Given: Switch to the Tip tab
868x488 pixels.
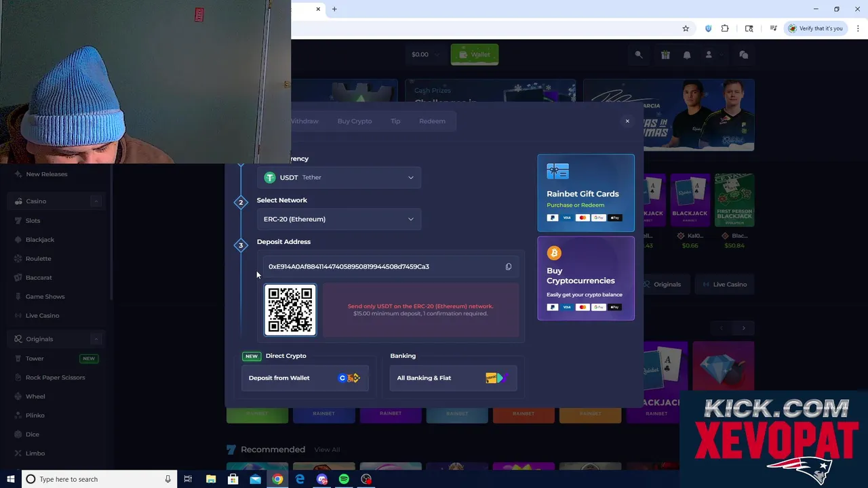Looking at the screenshot, I should (395, 121).
